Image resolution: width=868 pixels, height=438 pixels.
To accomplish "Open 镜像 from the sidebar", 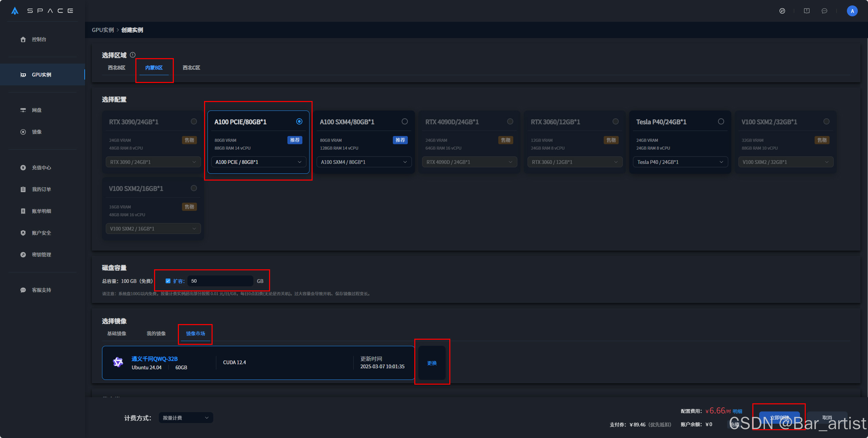I will 36,132.
